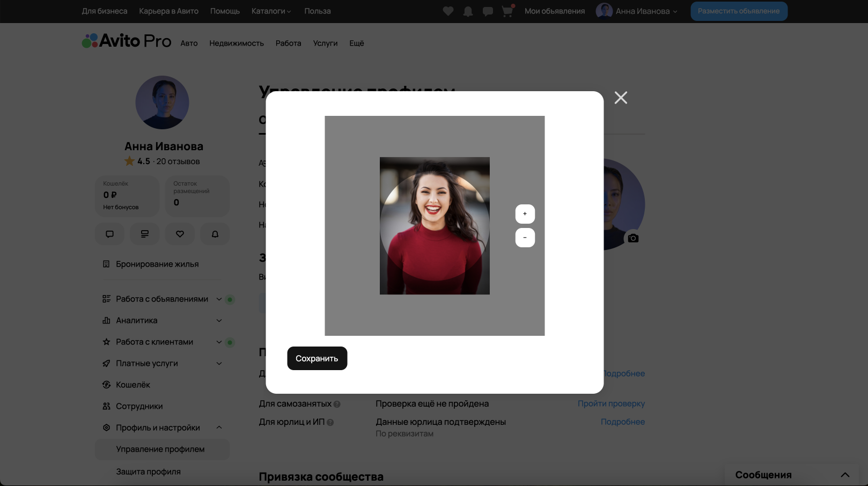Close the photo crop dialog
Screen dimensions: 868x486
point(621,98)
